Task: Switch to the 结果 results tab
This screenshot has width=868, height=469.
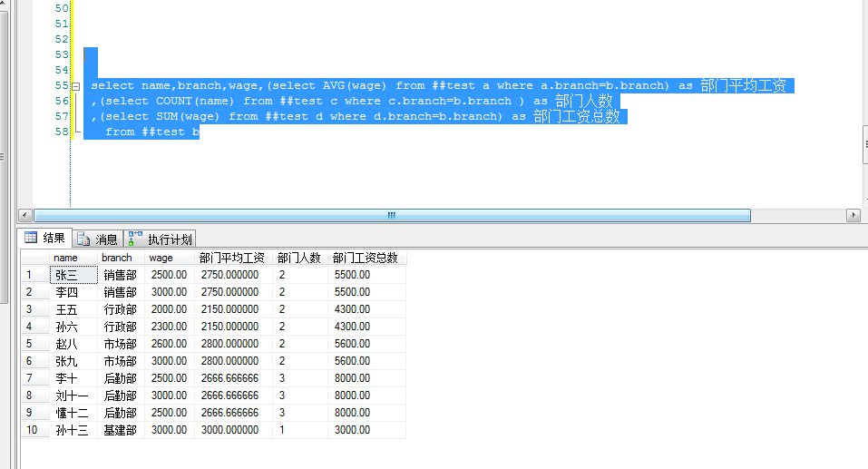Action: (44, 238)
